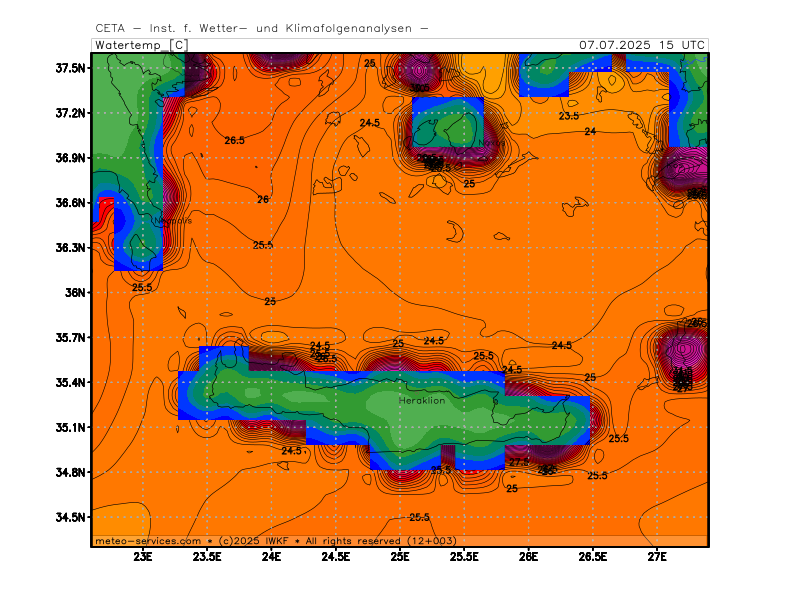
Task: Click the 35.4N latitude axis label
Action: coord(70,382)
